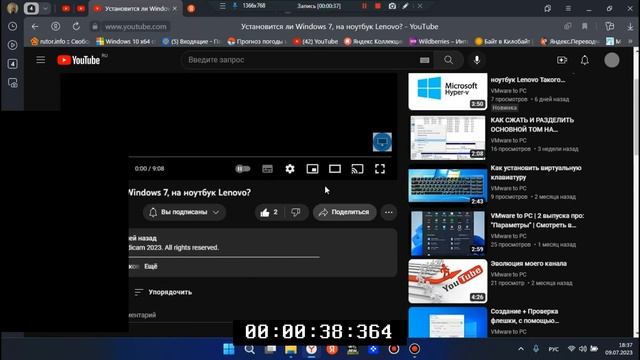Open 'Упорядочить' comment sort menu
Screen dimensions: 640x360
pos(163,292)
